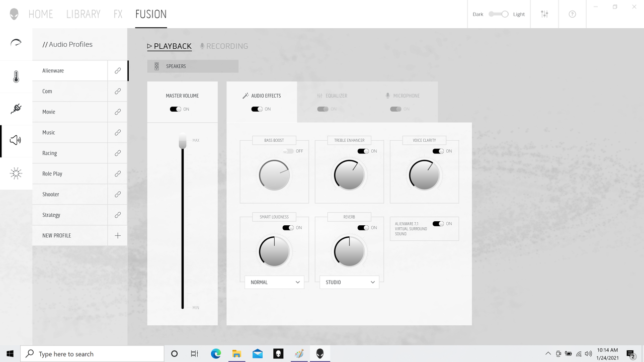Switch to the Recording tab
This screenshot has height=362, width=644.
click(x=224, y=46)
